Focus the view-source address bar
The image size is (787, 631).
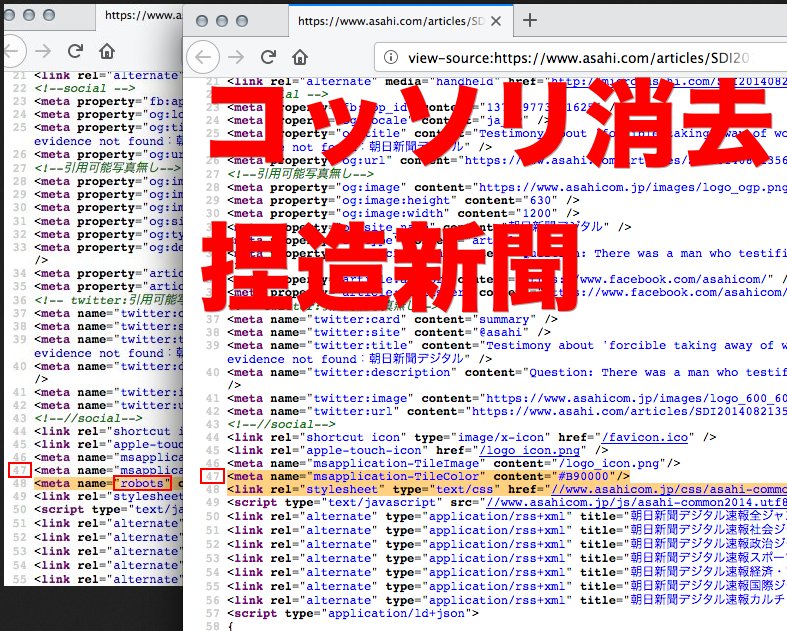point(580,58)
